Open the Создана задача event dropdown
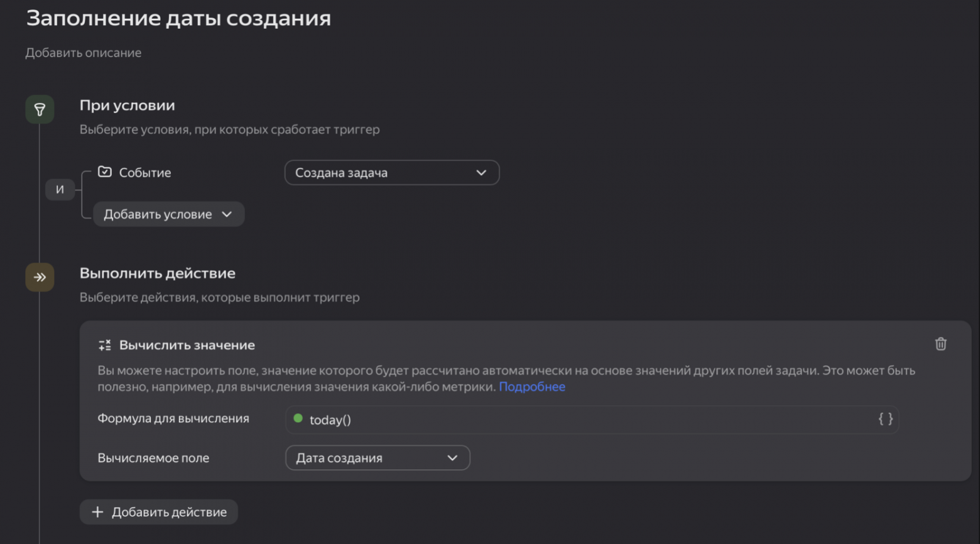Viewport: 980px width, 544px height. tap(391, 172)
